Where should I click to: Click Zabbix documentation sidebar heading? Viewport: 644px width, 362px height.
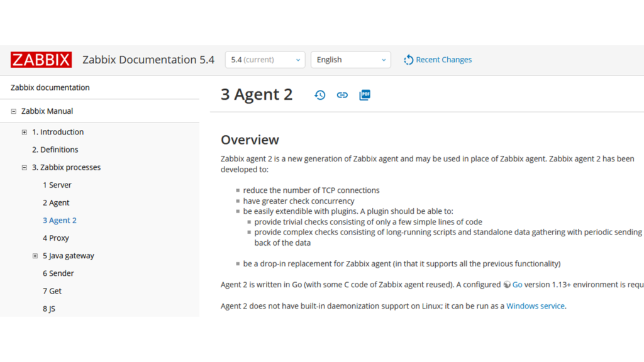pos(50,87)
